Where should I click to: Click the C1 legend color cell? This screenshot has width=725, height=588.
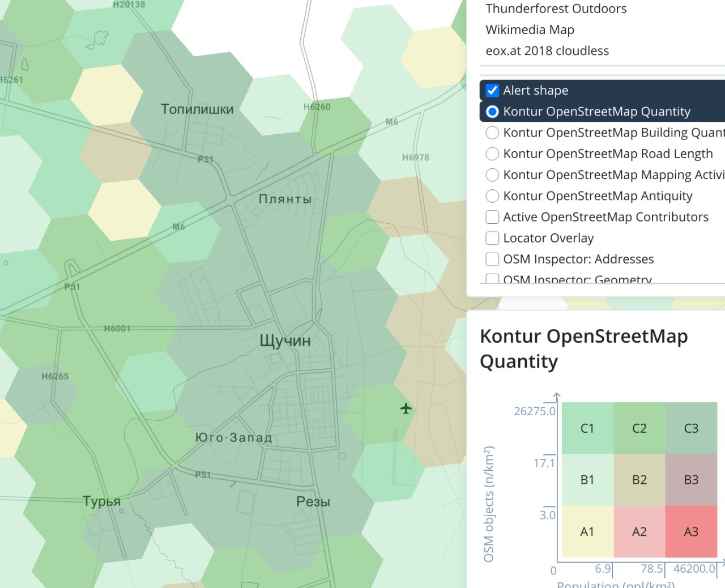(x=587, y=428)
